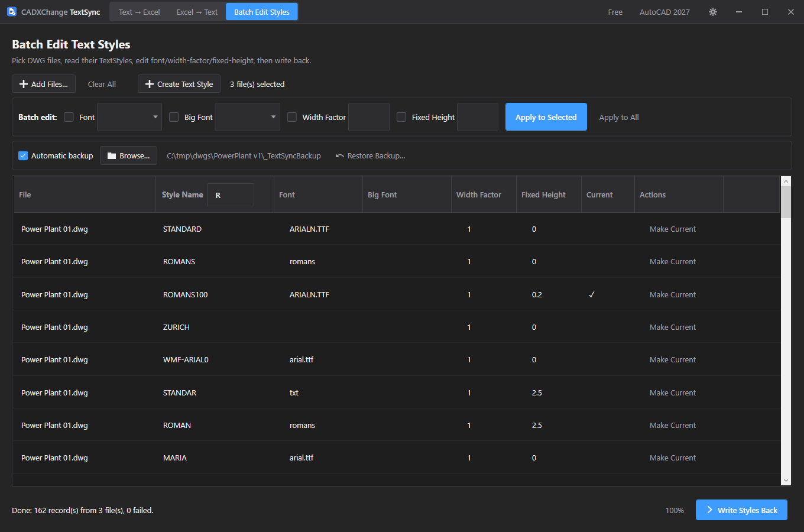The image size is (804, 532).
Task: Enable the Font batch edit checkbox
Action: pos(69,117)
